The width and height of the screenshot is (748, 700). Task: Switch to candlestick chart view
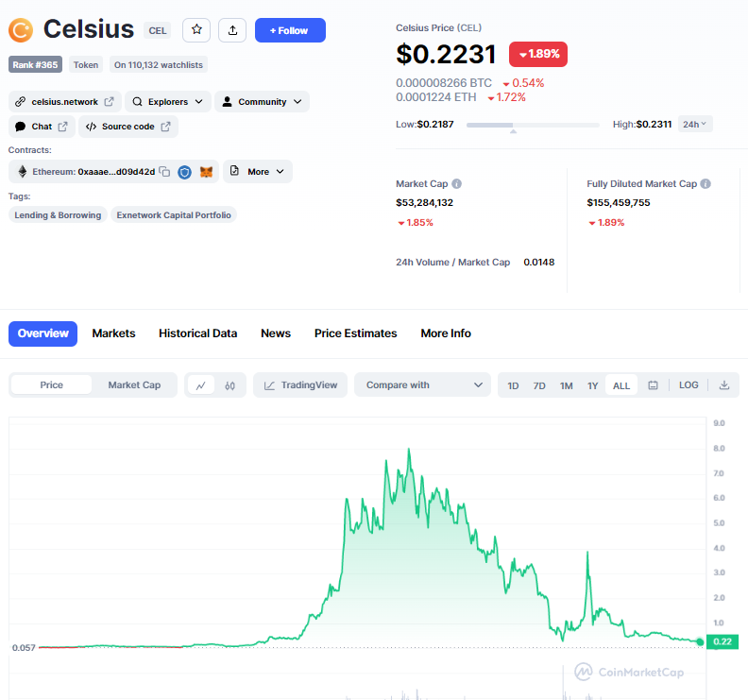click(229, 385)
